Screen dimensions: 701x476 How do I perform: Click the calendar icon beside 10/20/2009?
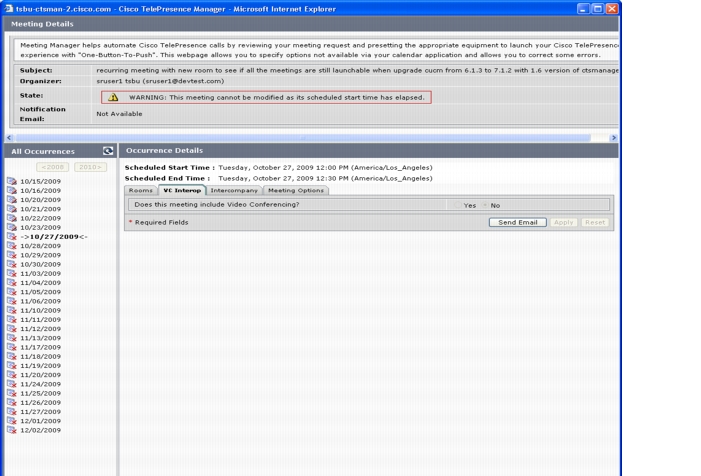point(12,200)
